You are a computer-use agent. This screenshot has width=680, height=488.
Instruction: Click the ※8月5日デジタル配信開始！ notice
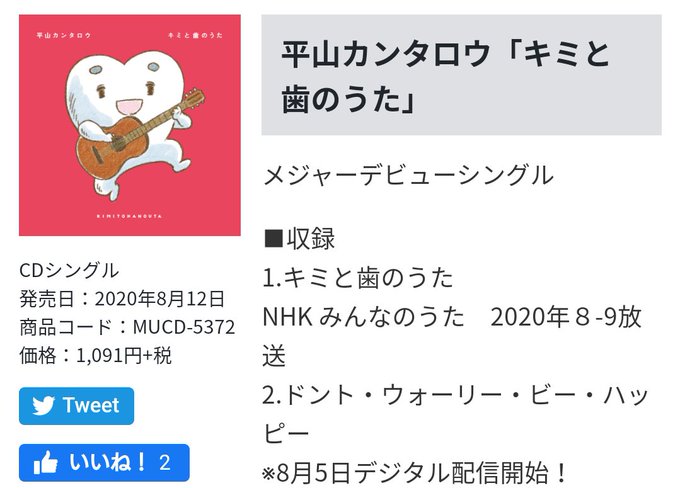pos(415,473)
